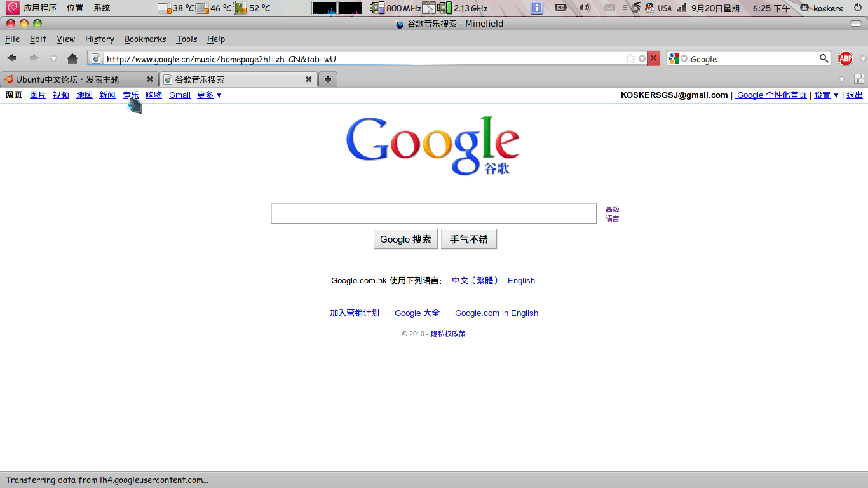Click the main Google search text box
868x488 pixels.
pyautogui.click(x=434, y=213)
